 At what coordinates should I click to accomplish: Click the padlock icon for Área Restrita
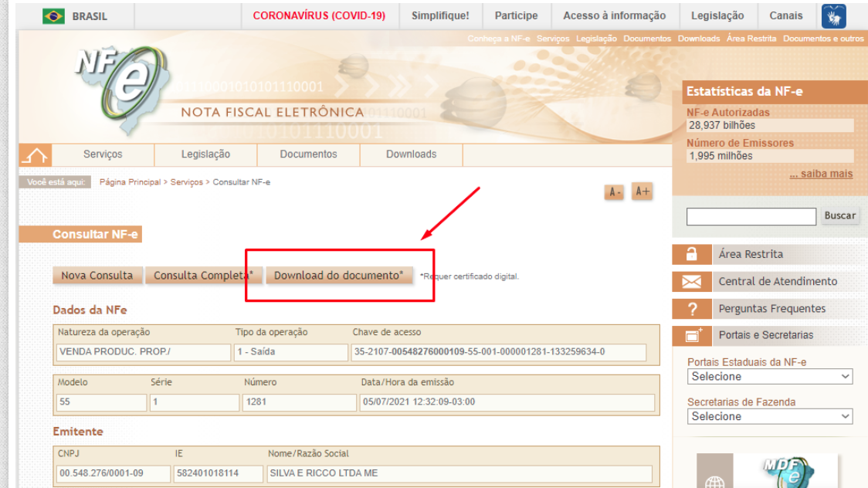[x=691, y=254]
